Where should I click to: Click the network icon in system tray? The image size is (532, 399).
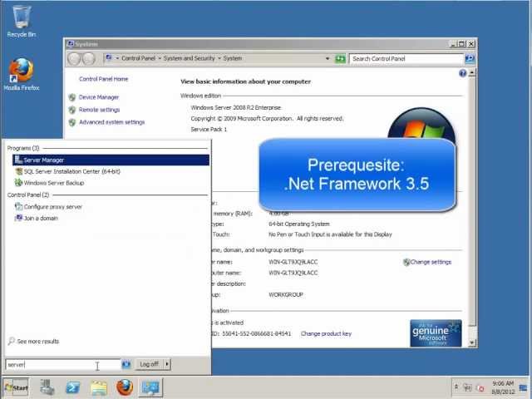[467, 387]
